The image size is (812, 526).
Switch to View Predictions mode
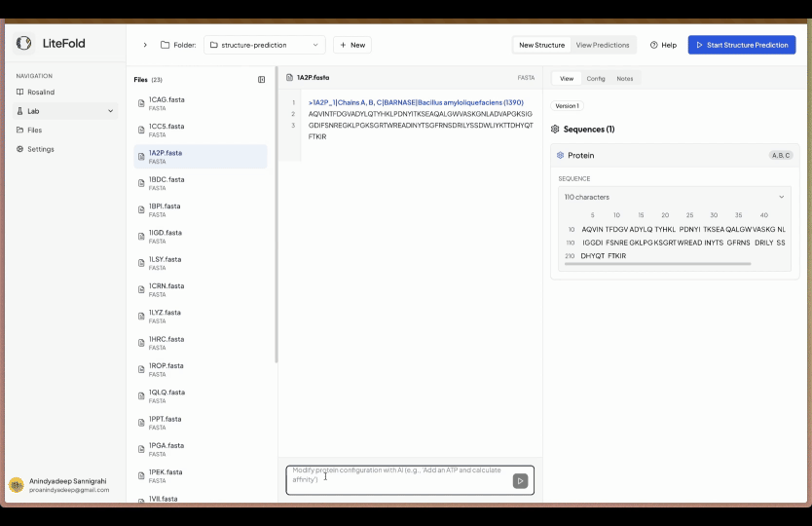coord(603,45)
